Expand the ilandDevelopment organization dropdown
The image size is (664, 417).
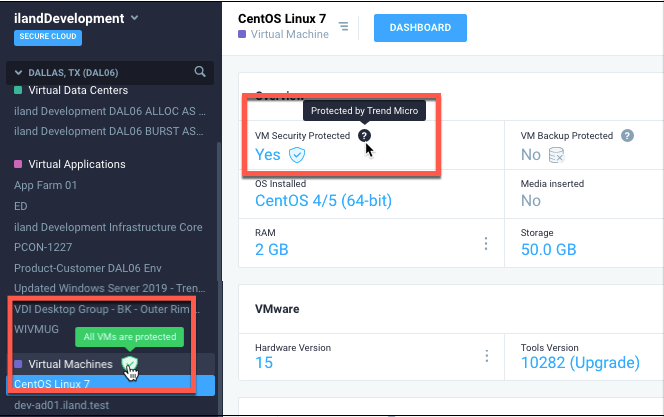135,18
